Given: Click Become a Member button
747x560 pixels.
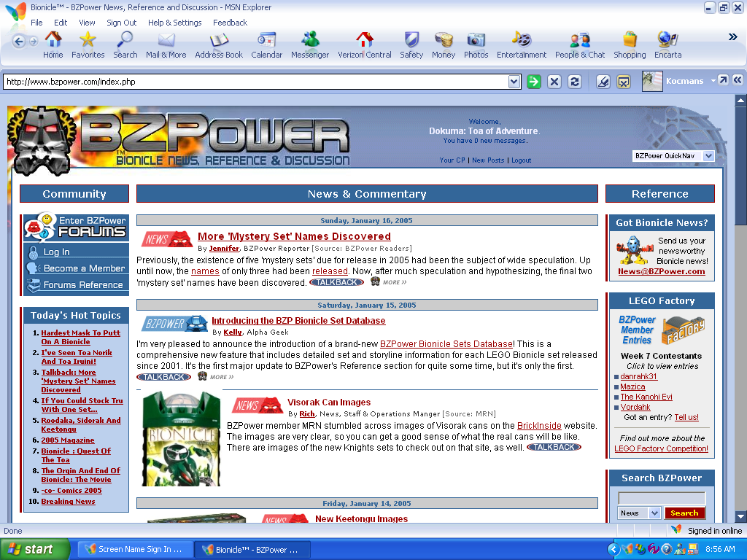Looking at the screenshot, I should (x=76, y=268).
